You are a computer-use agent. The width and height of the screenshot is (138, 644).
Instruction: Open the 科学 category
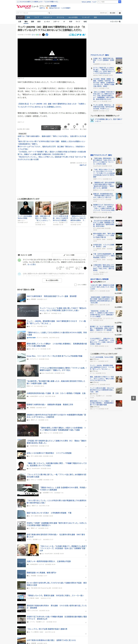71,21
